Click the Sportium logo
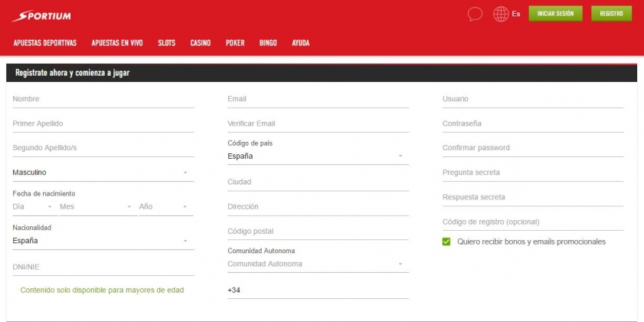 pos(41,16)
